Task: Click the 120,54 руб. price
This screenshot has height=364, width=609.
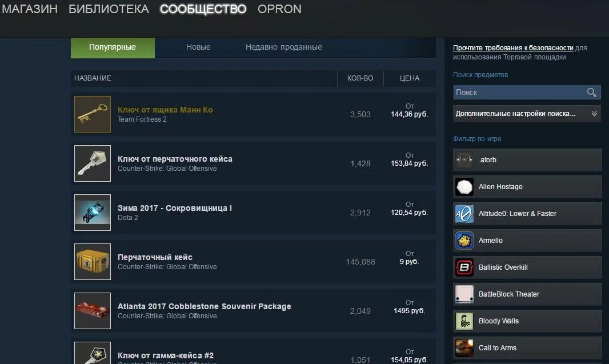Action: tap(410, 213)
